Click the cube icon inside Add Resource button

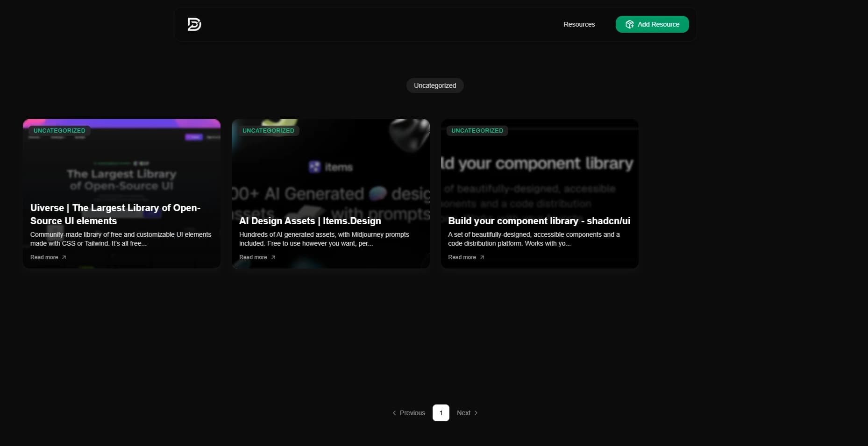[x=629, y=24]
